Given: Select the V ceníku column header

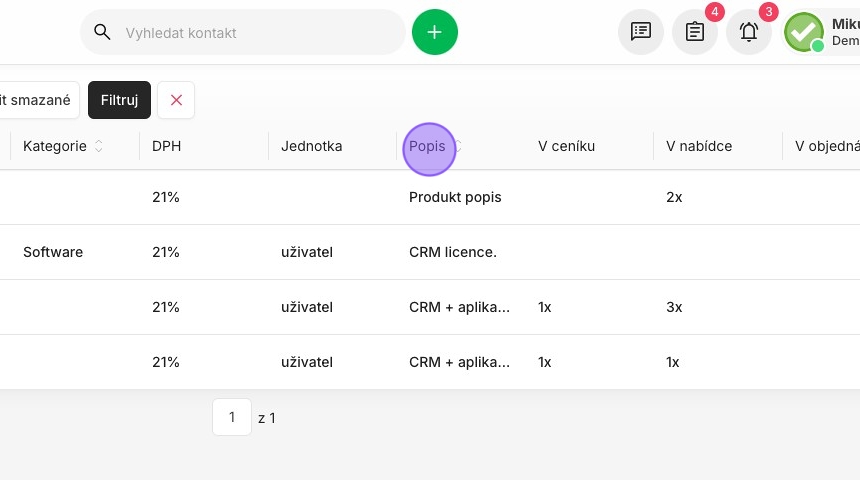Looking at the screenshot, I should pyautogui.click(x=567, y=146).
